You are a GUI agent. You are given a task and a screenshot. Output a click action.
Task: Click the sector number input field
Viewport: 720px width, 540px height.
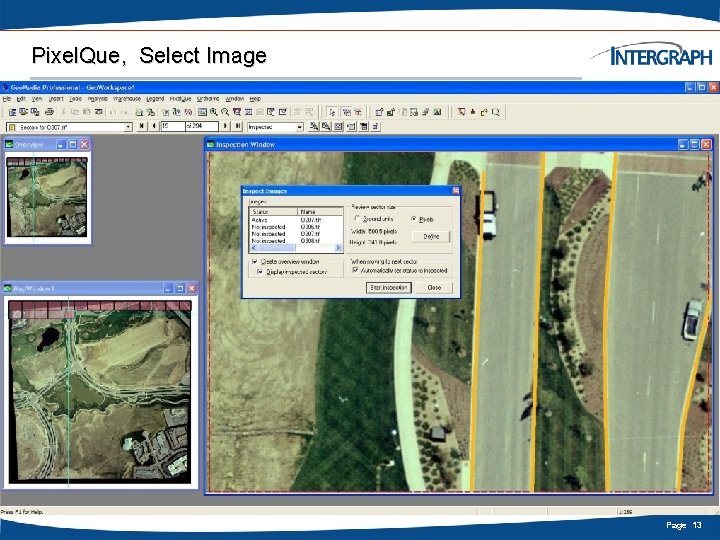pos(174,126)
